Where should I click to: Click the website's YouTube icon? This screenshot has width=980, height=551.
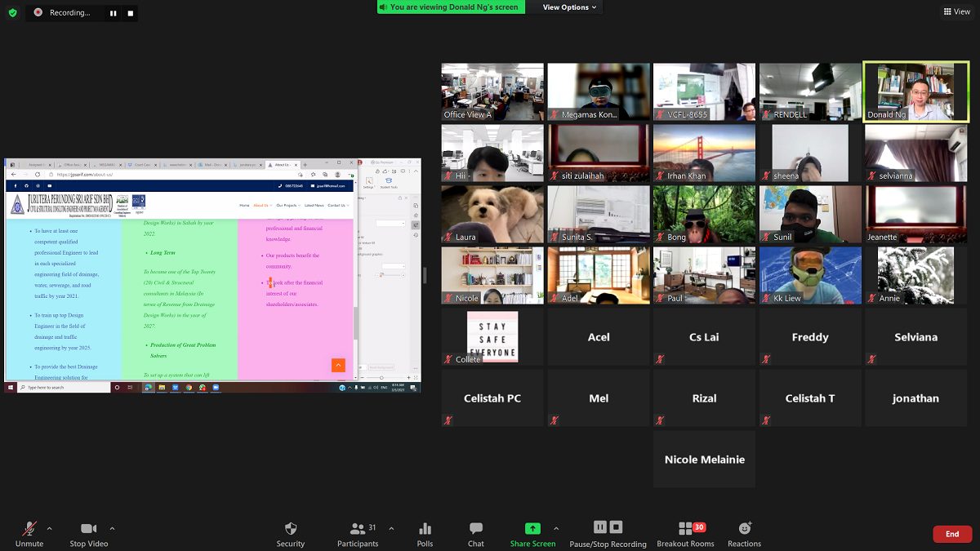[x=50, y=186]
